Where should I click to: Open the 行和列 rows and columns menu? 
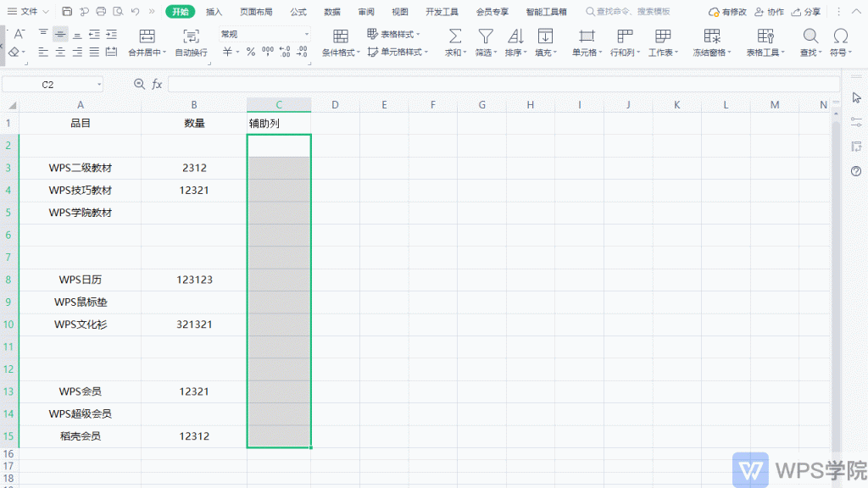point(625,43)
